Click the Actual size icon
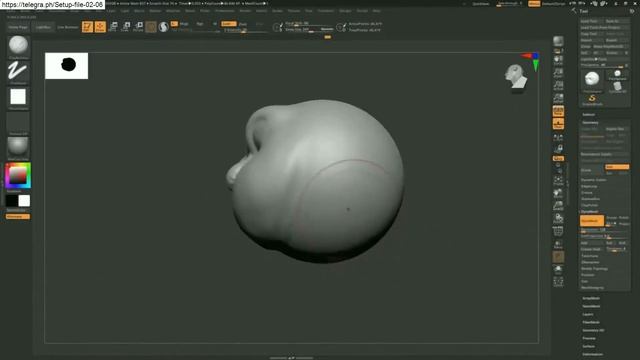 pos(558,86)
